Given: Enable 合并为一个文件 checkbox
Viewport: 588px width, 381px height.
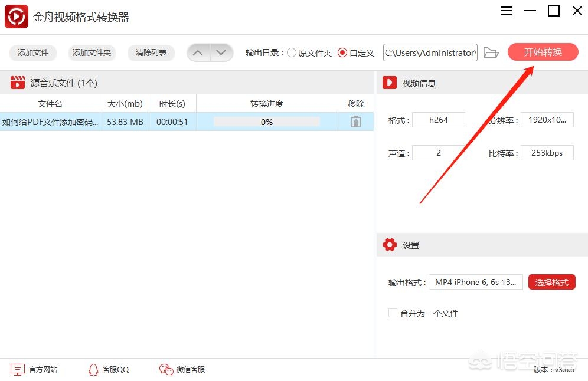Looking at the screenshot, I should pyautogui.click(x=393, y=313).
